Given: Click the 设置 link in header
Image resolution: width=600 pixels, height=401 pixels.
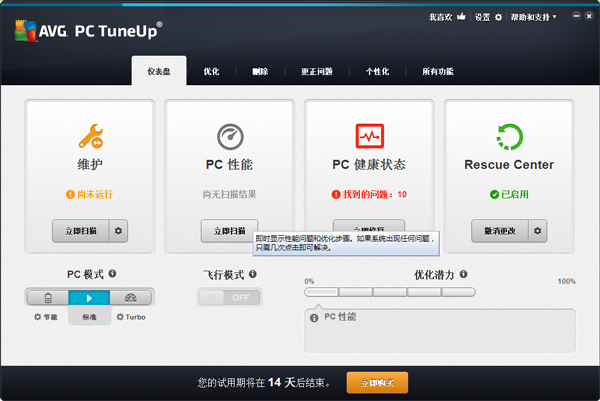Looking at the screenshot, I should click(x=483, y=17).
